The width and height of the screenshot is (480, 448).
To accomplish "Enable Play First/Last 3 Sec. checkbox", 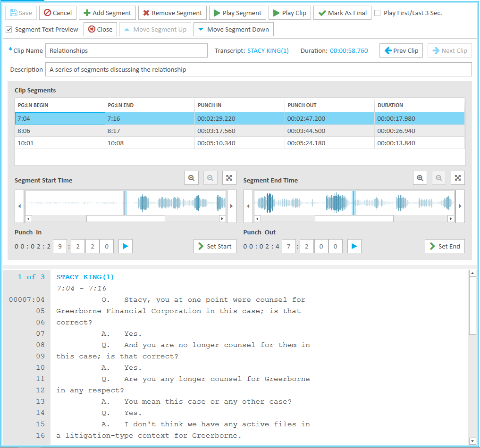I will pos(378,13).
